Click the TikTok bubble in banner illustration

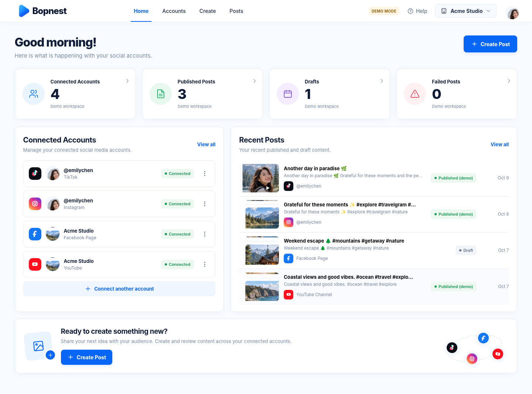click(x=452, y=347)
